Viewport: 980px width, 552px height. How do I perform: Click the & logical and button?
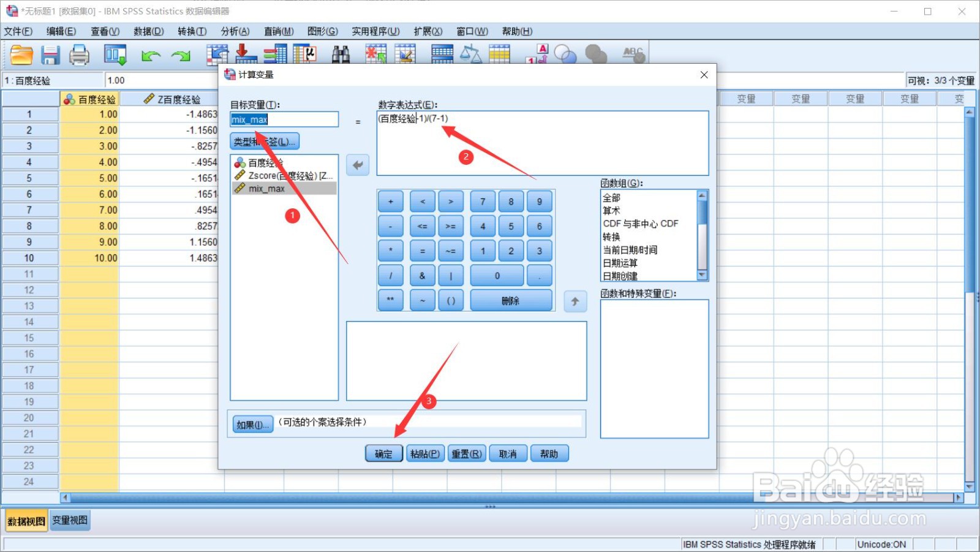422,276
